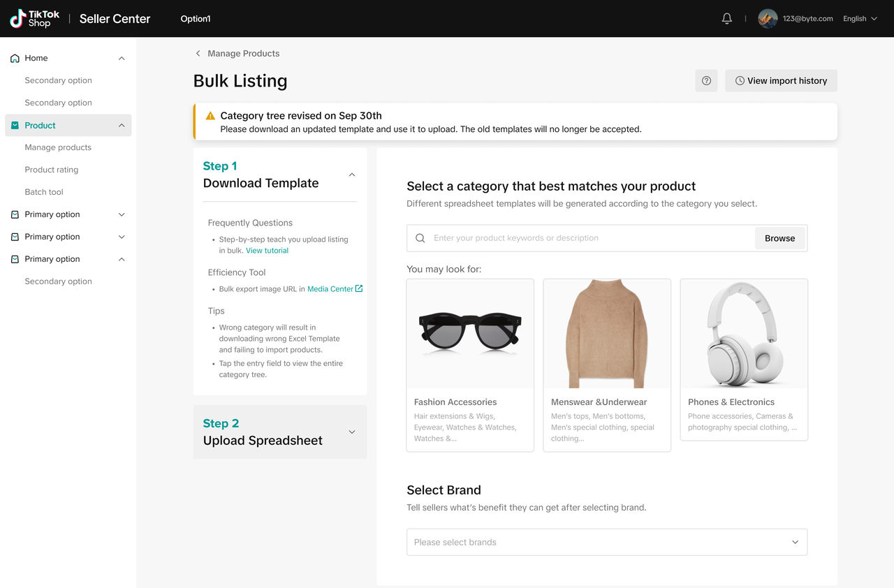Click the Product bag icon in sidebar
Screen dimensions: 894x588
click(15, 126)
